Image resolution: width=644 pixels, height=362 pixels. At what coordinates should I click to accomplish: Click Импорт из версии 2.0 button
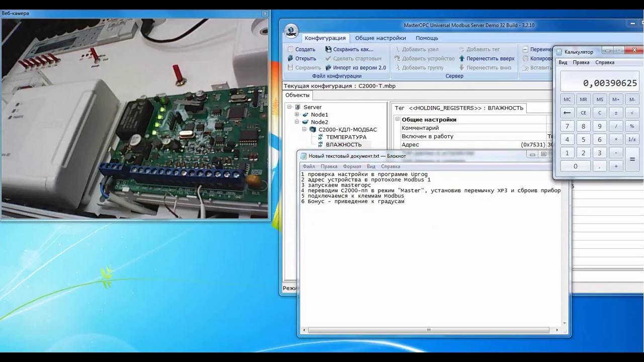tap(355, 67)
